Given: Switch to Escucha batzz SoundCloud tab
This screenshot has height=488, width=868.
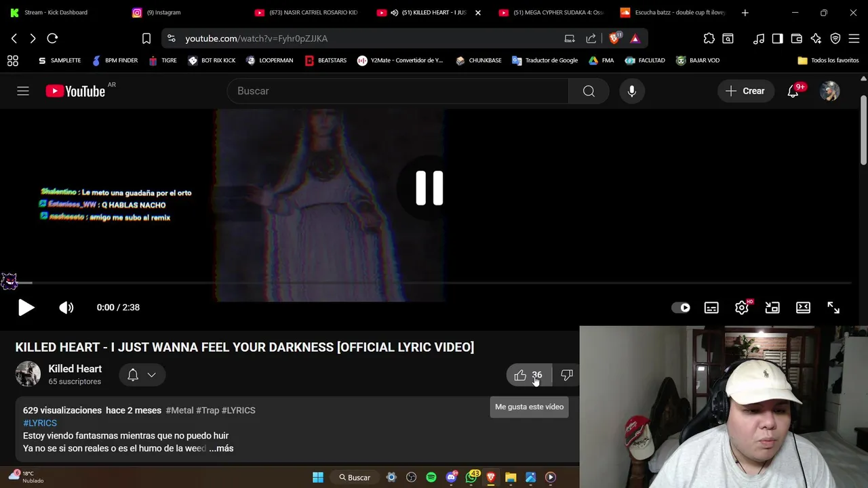Looking at the screenshot, I should [x=671, y=12].
